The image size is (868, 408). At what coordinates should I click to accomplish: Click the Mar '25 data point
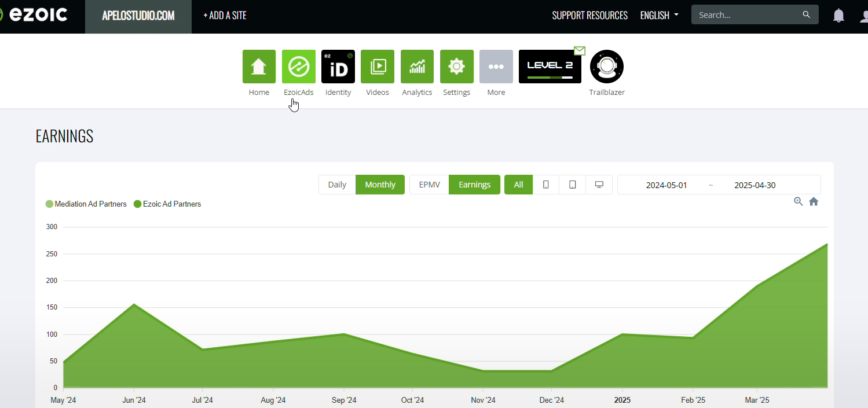coord(757,286)
